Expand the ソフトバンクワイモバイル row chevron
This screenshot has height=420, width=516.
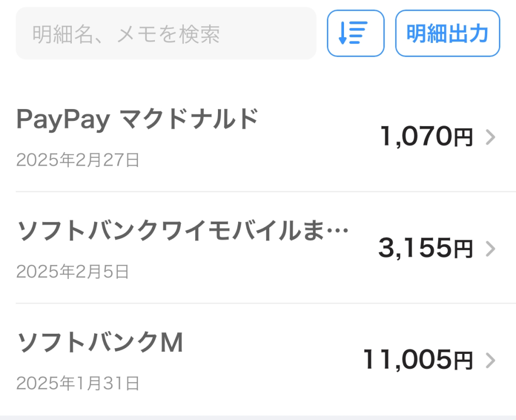pyautogui.click(x=491, y=250)
